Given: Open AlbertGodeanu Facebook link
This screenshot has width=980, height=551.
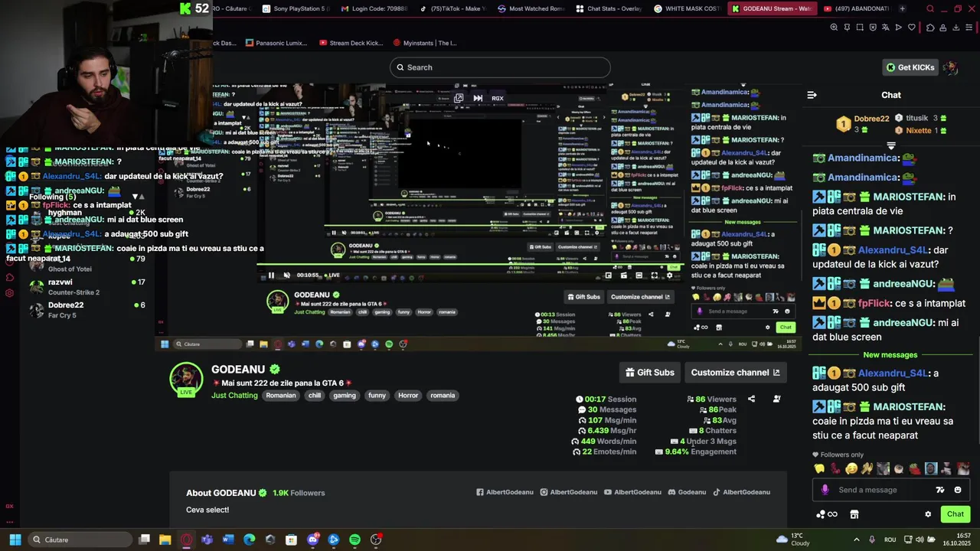Looking at the screenshot, I should (505, 492).
